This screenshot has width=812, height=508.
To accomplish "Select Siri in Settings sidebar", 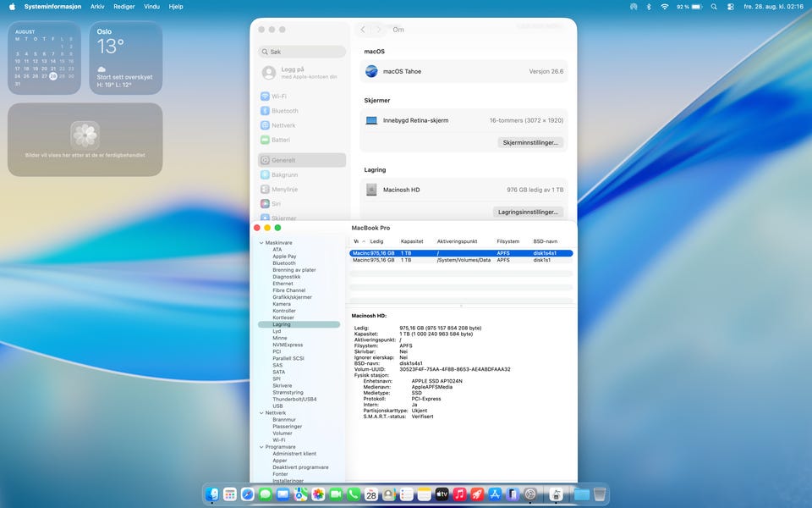I will 302,204.
